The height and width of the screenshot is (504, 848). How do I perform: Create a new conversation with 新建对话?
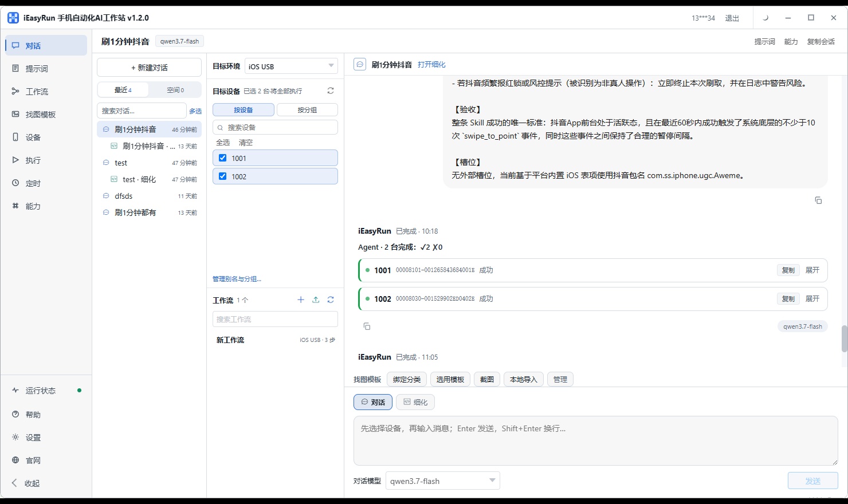[149, 68]
